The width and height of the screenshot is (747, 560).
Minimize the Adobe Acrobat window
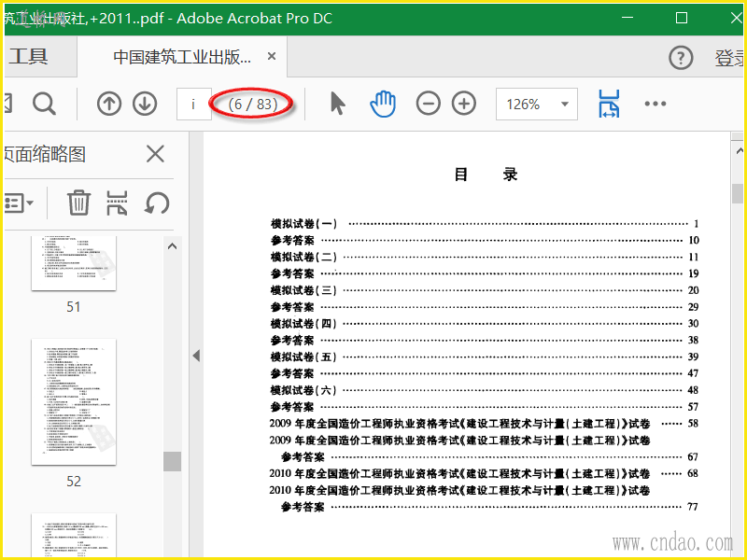pos(627,18)
